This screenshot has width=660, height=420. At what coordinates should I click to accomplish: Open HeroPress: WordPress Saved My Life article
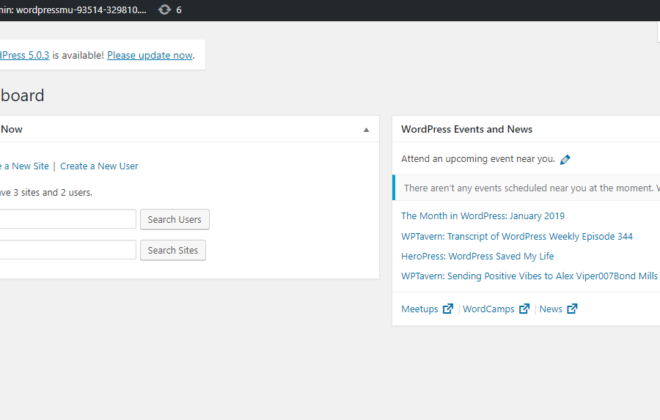pos(477,256)
